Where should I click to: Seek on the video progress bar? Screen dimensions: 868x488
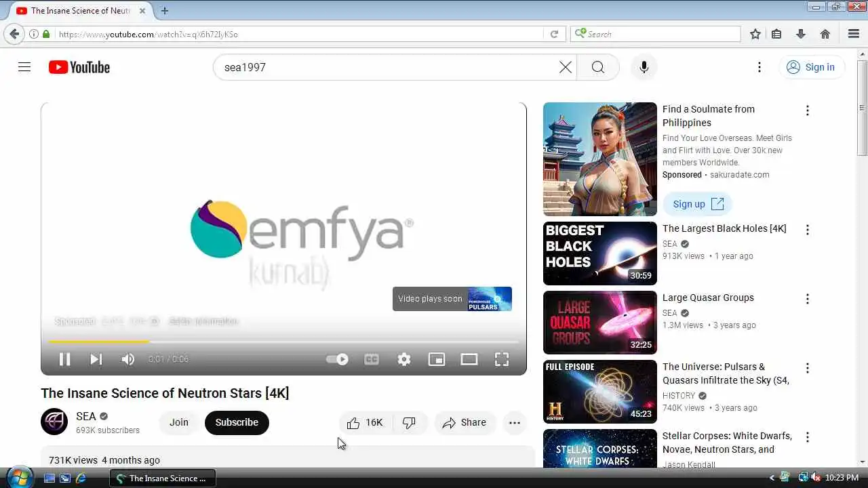283,342
